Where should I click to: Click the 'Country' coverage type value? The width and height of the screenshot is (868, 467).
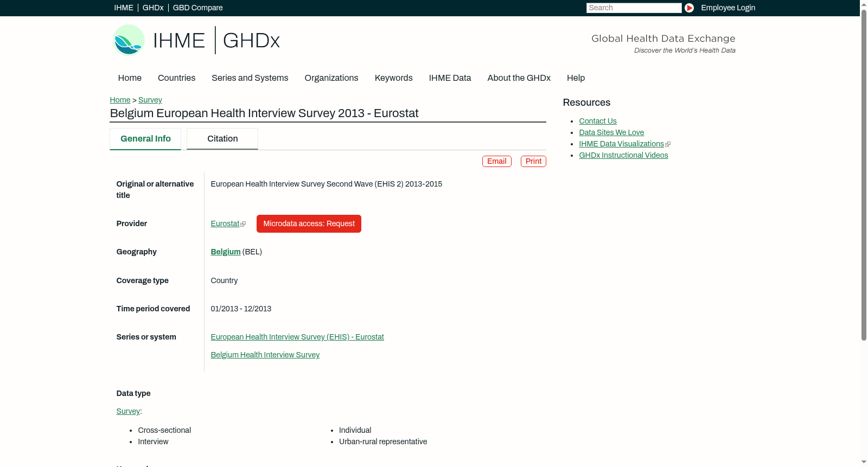224,280
